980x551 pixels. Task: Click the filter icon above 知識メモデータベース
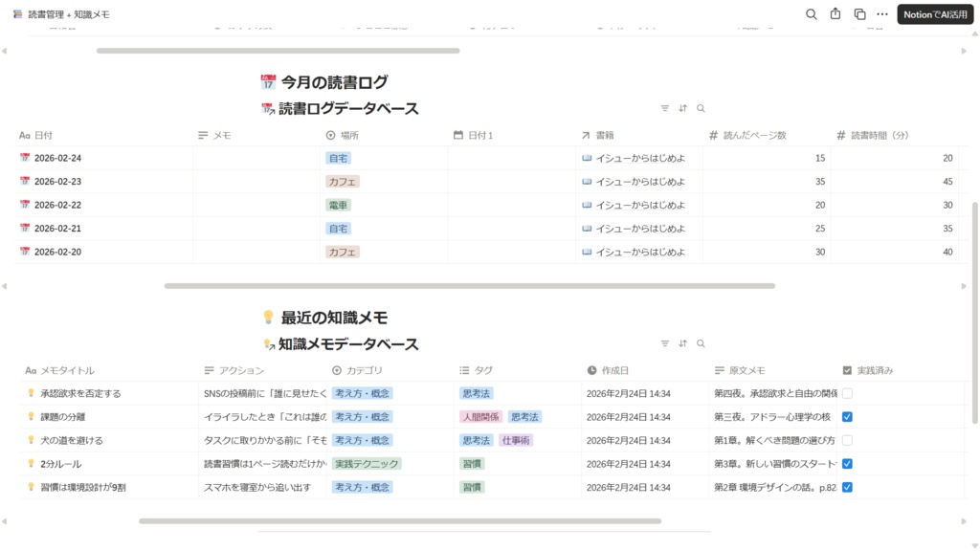click(x=664, y=342)
